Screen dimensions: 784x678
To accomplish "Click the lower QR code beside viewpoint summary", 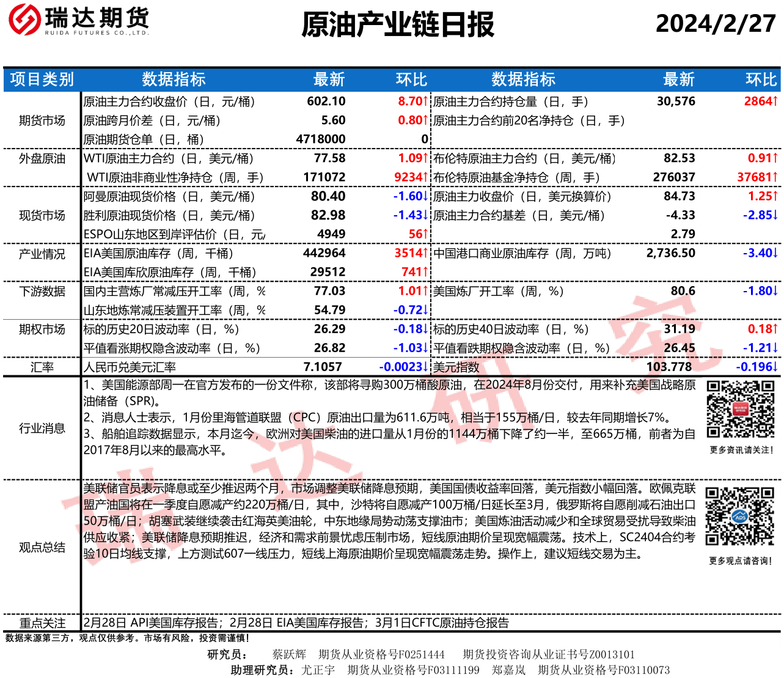I will tap(739, 516).
